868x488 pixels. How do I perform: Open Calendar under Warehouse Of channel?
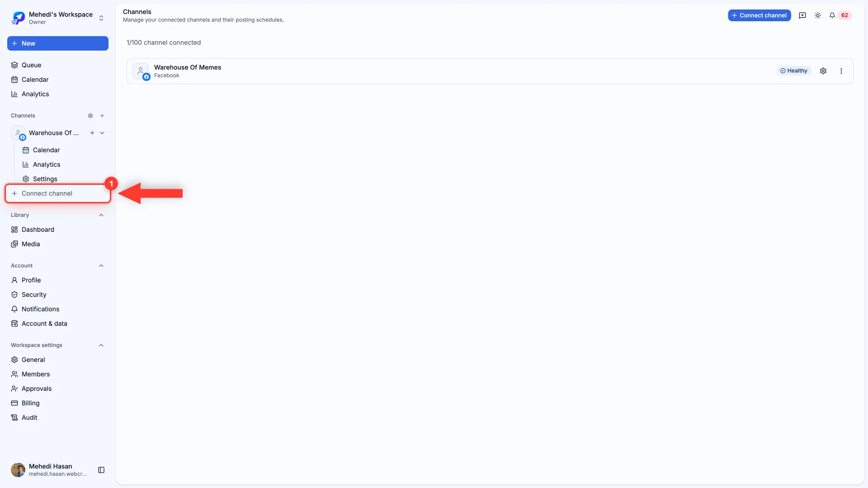tap(63, 150)
